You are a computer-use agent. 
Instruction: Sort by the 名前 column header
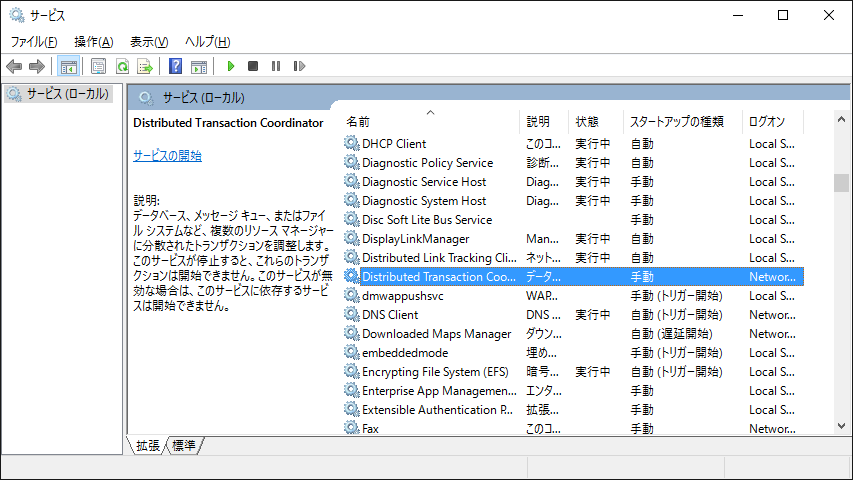[358, 122]
